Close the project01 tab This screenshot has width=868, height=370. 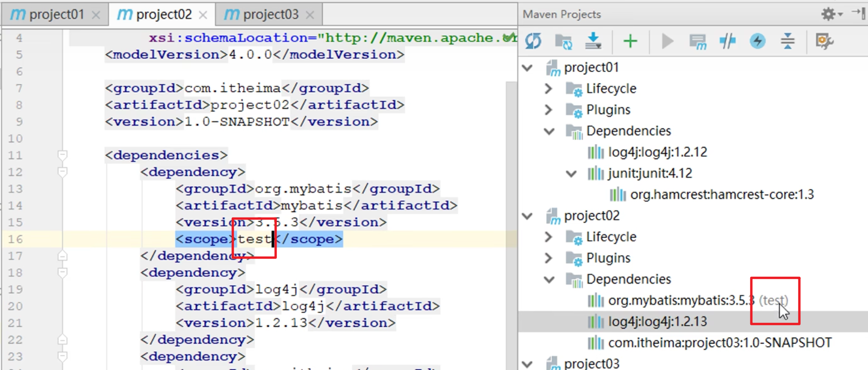point(96,16)
